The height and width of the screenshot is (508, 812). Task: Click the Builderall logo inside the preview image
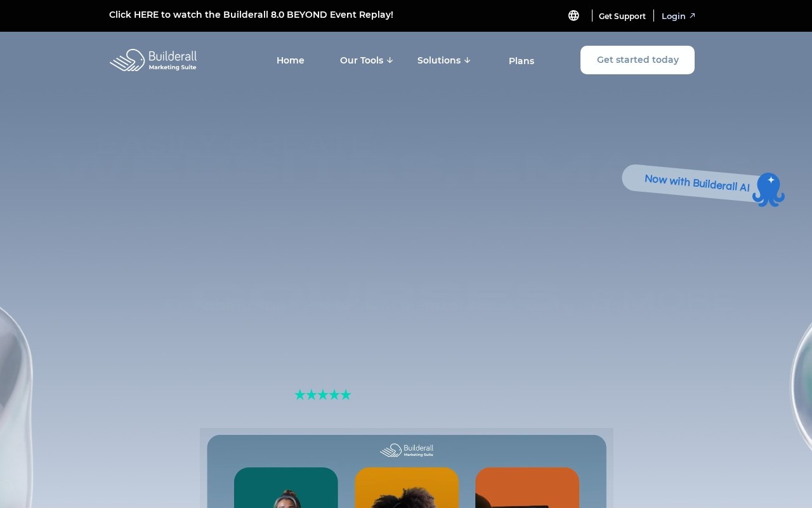click(x=407, y=450)
